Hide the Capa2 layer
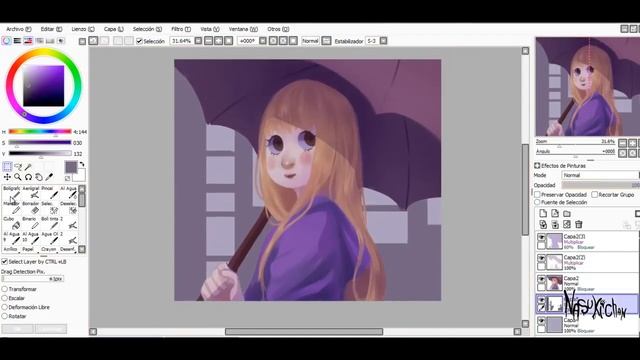Screen dimensions: 640x360 coord(541,280)
